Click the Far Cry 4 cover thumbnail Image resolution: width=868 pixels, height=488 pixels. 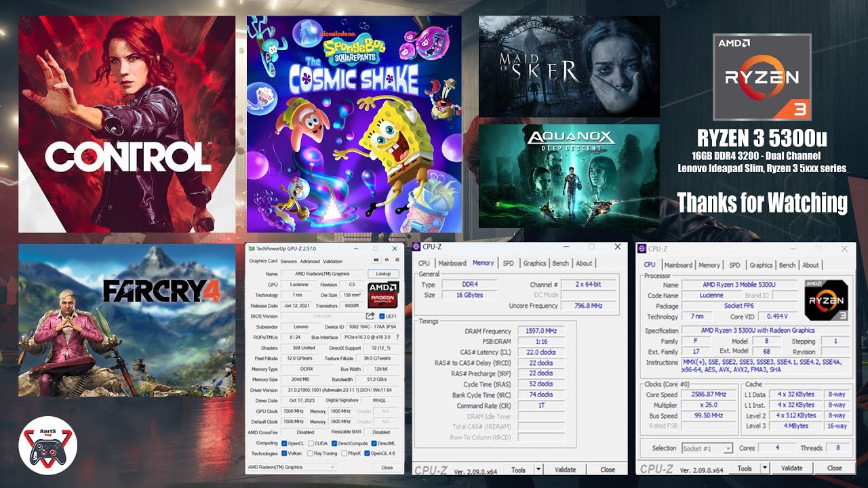[127, 320]
